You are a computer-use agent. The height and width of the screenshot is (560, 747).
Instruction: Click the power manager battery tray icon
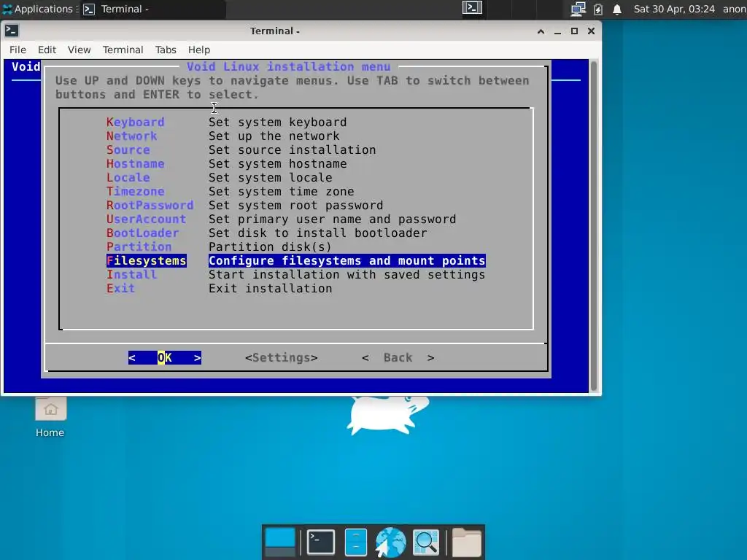coord(598,9)
